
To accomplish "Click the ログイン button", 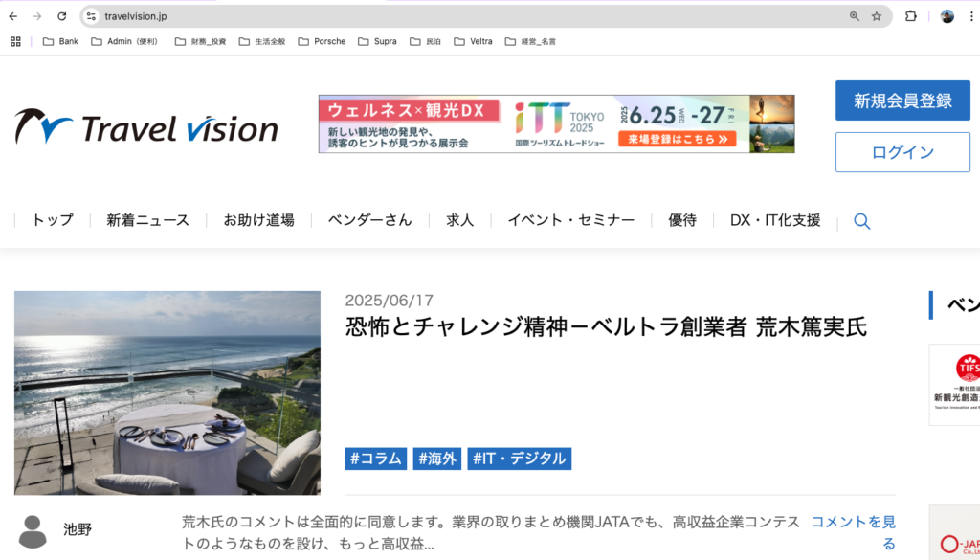I will tap(902, 152).
